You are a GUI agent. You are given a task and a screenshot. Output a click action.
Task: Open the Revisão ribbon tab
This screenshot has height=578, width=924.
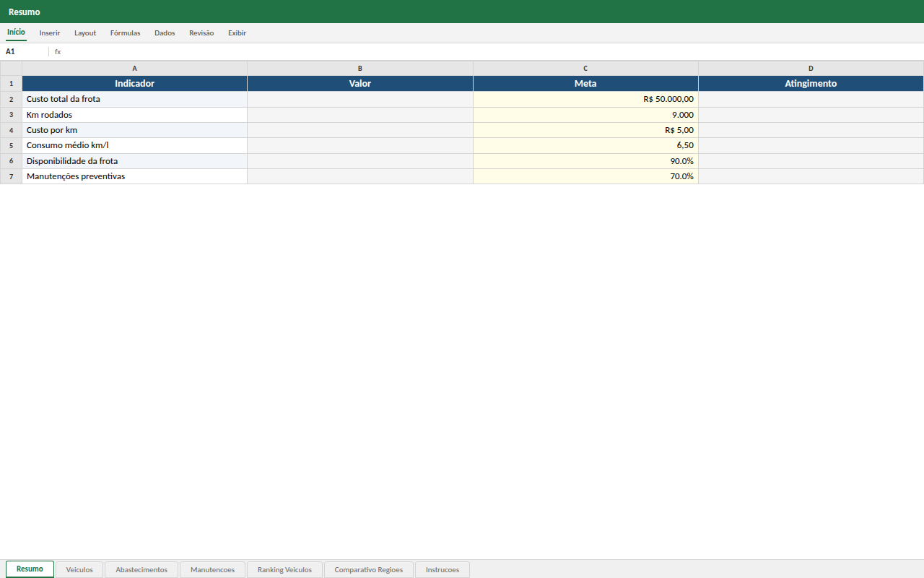tap(201, 33)
